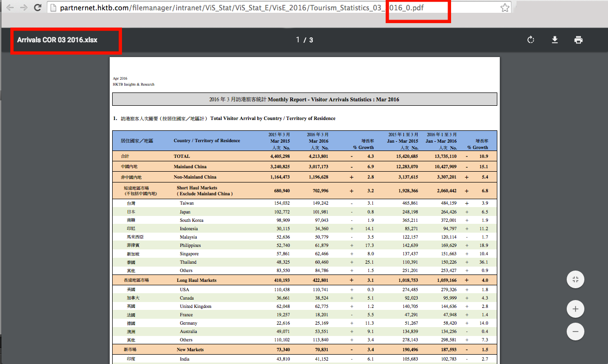Click the New Markets row heading
The width and height of the screenshot is (608, 364).
pyautogui.click(x=190, y=350)
